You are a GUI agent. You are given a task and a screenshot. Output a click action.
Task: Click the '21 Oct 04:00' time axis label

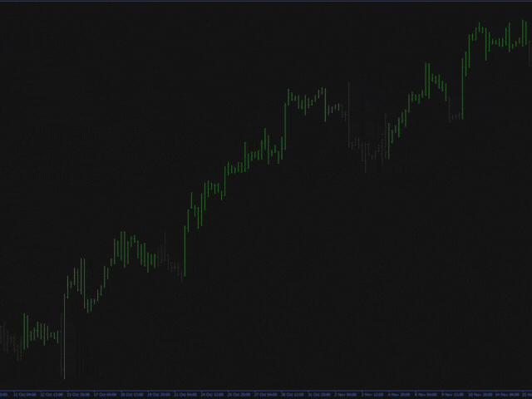[x=185, y=395]
